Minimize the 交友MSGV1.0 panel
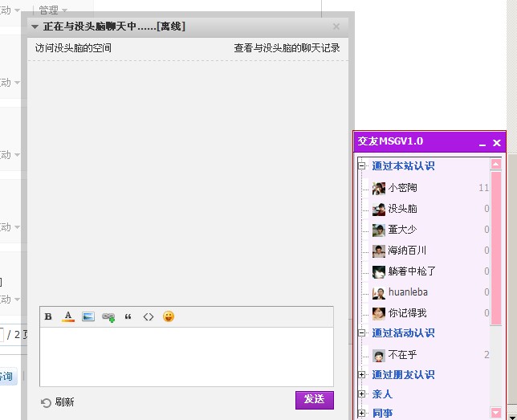Viewport: 517px width, 420px height. (x=482, y=144)
